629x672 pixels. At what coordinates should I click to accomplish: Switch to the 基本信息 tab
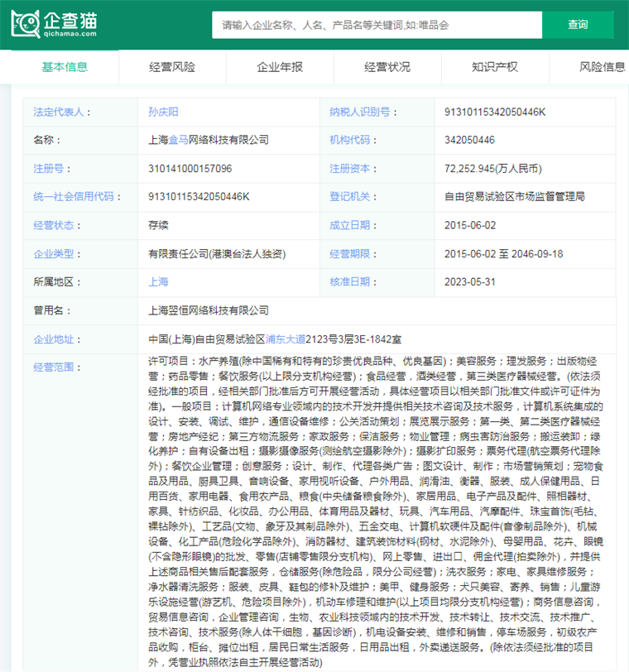tap(65, 67)
